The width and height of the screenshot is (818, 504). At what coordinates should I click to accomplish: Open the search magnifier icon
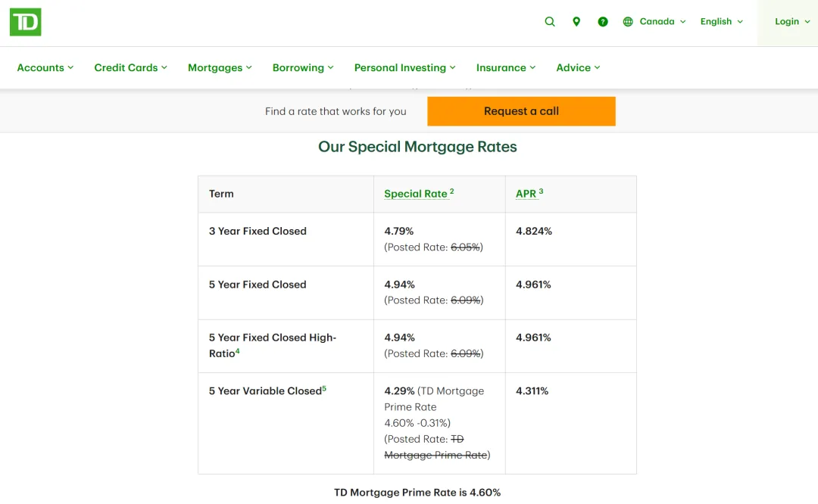(550, 22)
